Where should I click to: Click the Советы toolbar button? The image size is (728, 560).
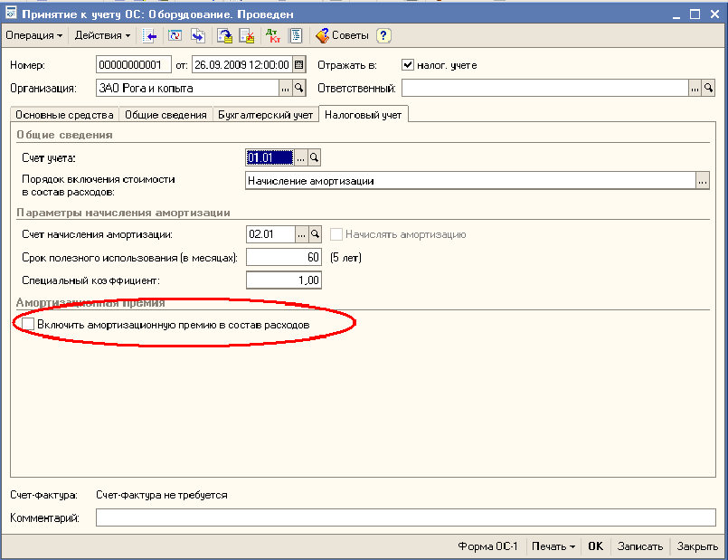coord(342,36)
